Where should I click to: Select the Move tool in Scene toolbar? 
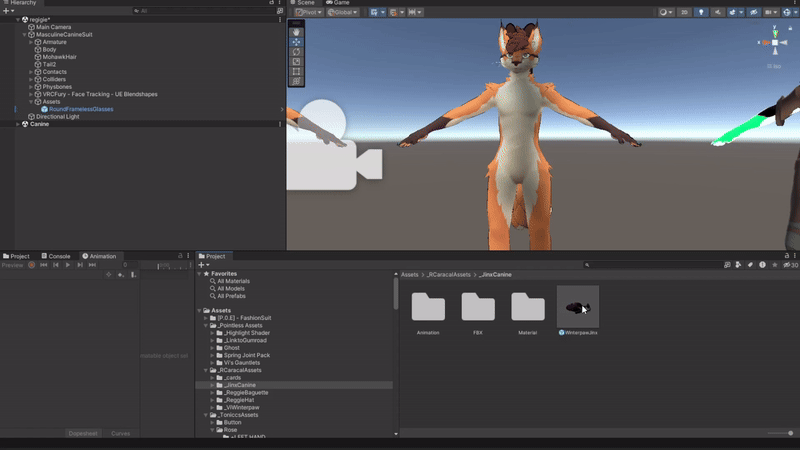pyautogui.click(x=296, y=42)
